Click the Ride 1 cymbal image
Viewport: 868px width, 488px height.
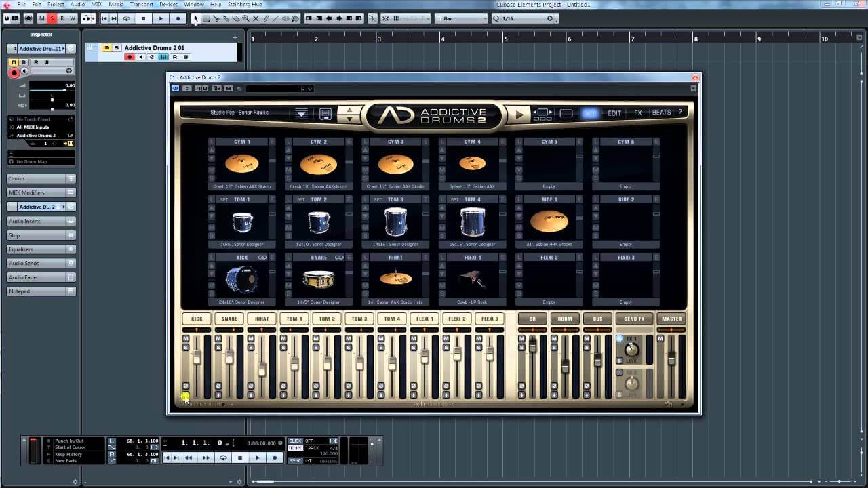point(549,222)
